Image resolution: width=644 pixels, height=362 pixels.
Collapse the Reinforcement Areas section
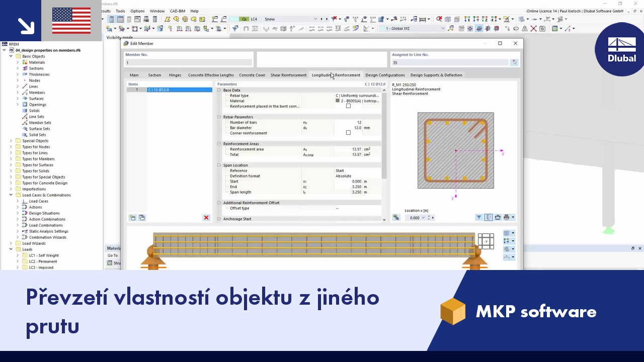(x=219, y=144)
